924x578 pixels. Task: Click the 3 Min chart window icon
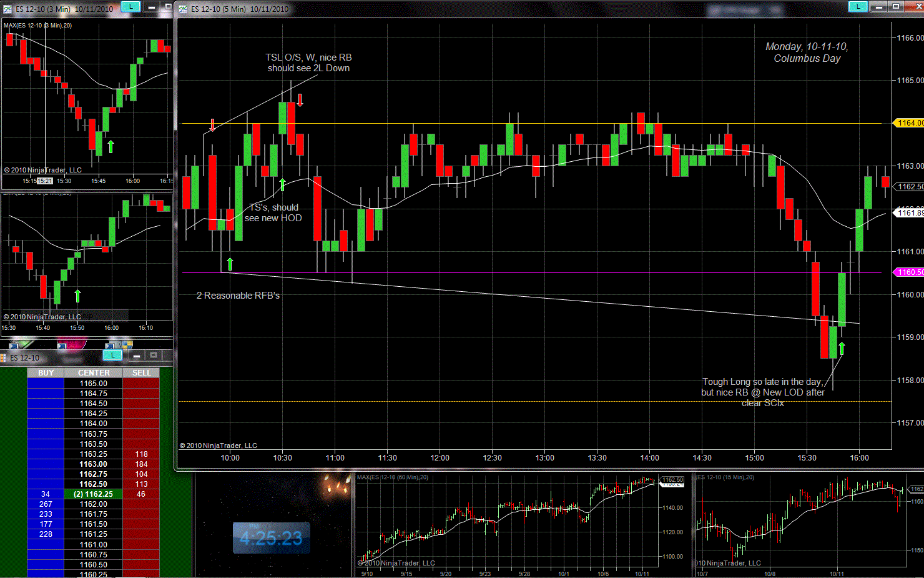pyautogui.click(x=7, y=9)
